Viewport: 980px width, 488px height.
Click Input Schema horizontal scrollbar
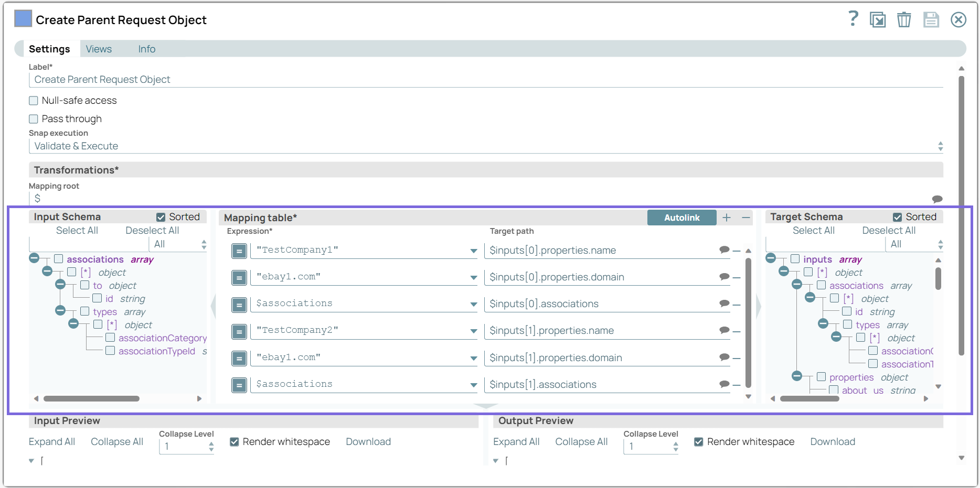(91, 399)
